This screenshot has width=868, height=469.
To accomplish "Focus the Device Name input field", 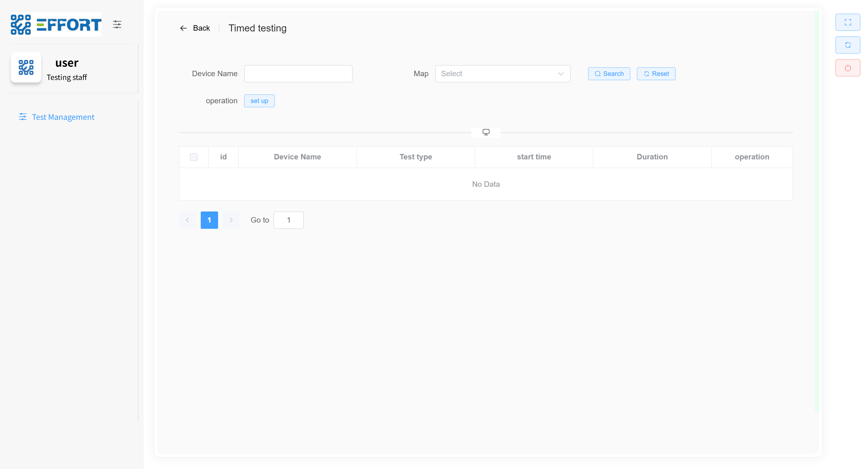I will point(298,74).
